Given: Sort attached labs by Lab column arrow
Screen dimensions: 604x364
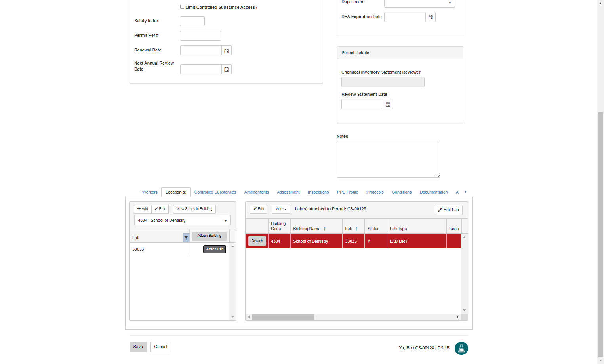Looking at the screenshot, I should (356, 229).
